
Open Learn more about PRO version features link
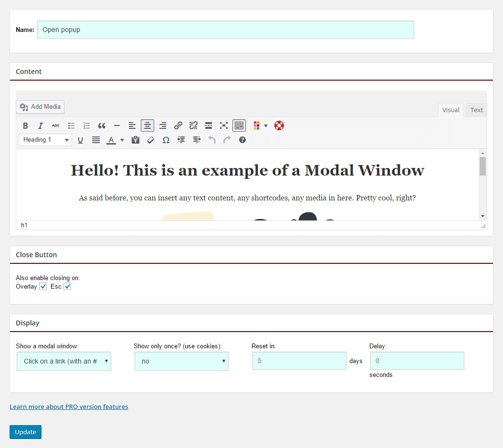[x=69, y=406]
